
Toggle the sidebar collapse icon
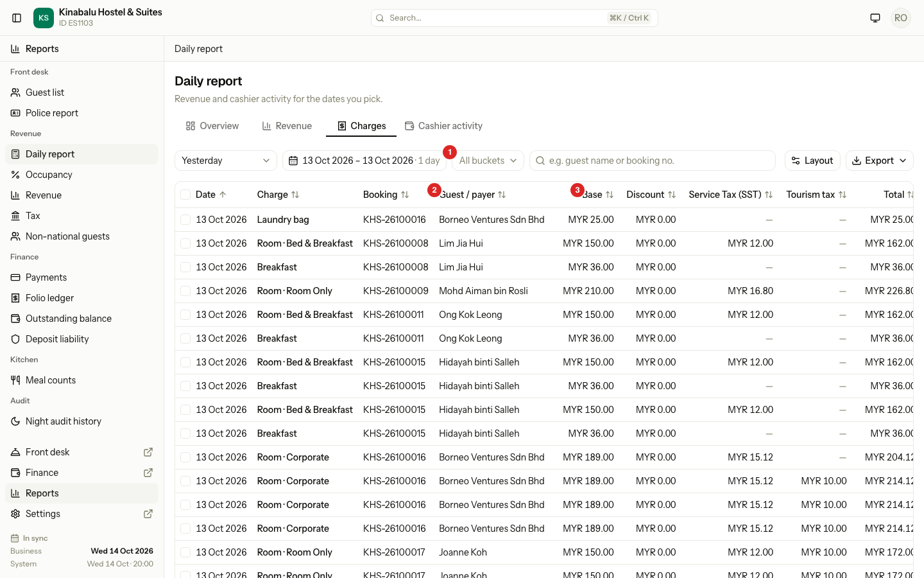click(x=17, y=18)
